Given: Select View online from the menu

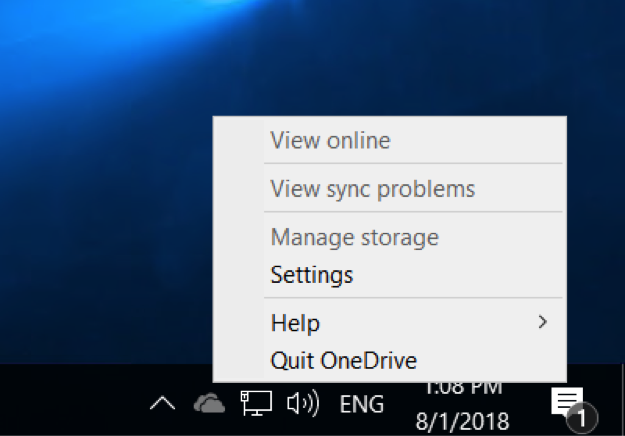Looking at the screenshot, I should coord(330,140).
